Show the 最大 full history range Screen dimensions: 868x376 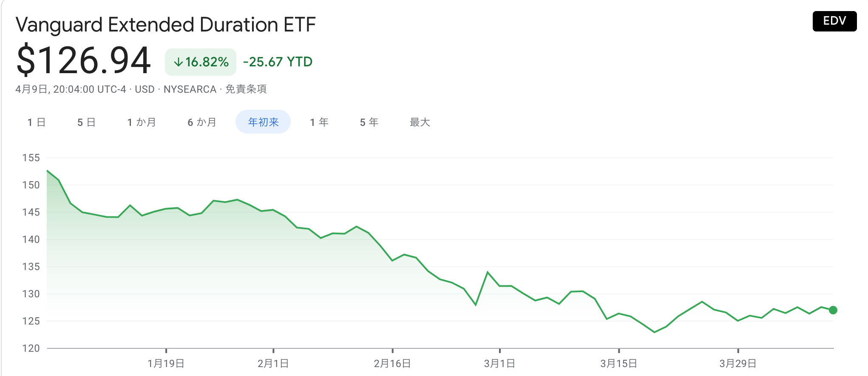click(x=420, y=122)
